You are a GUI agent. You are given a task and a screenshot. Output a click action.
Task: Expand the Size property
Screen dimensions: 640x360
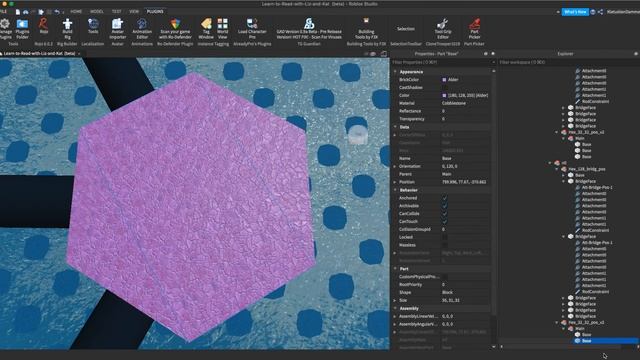click(395, 300)
